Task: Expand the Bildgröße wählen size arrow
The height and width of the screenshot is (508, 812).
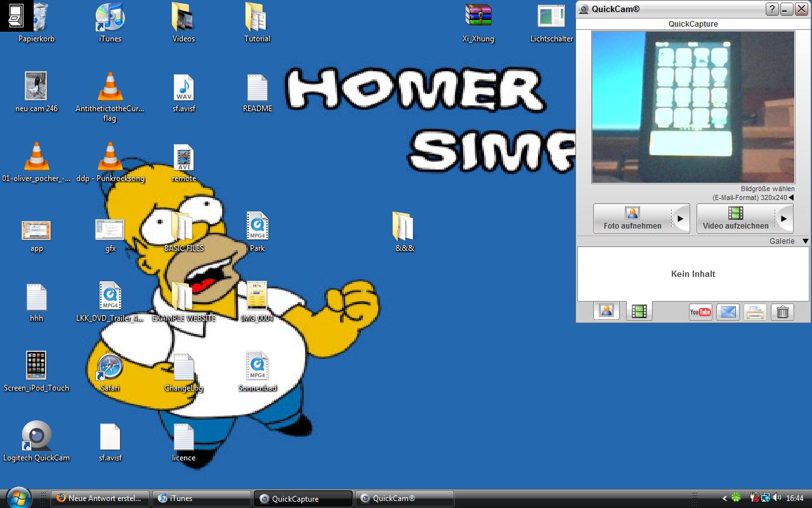Action: [x=791, y=197]
